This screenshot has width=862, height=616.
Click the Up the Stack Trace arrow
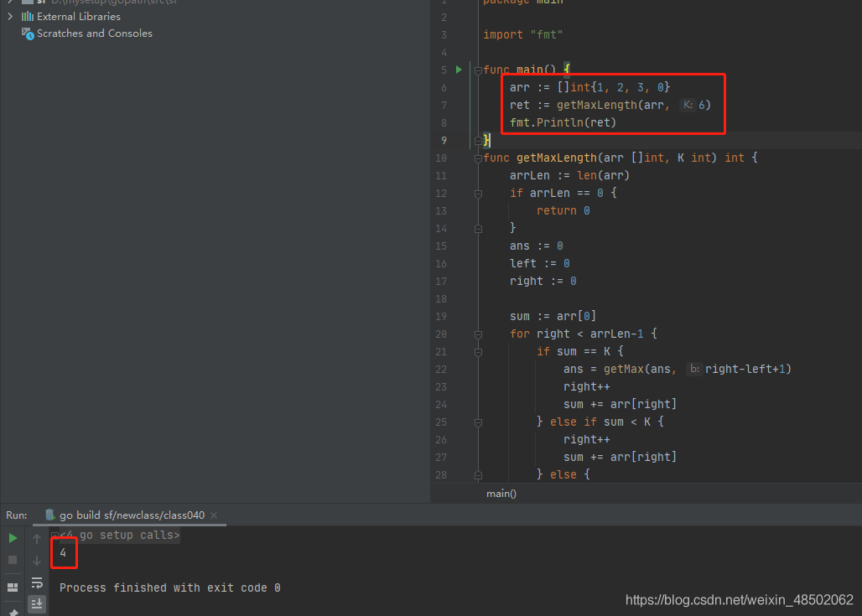37,539
